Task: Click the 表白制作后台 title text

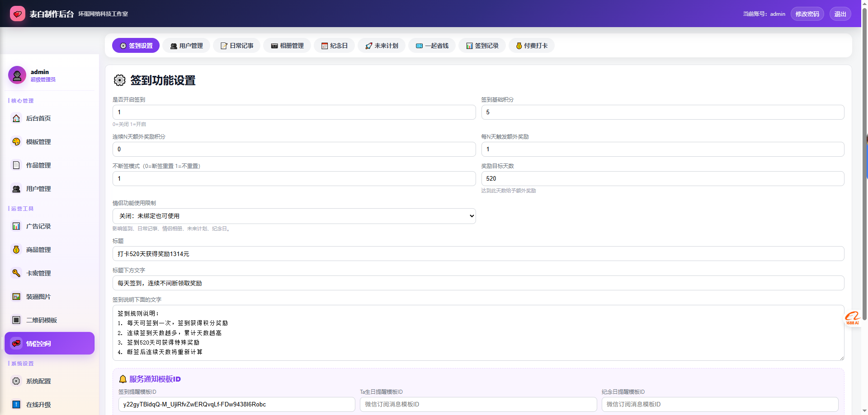Action: tap(52, 14)
